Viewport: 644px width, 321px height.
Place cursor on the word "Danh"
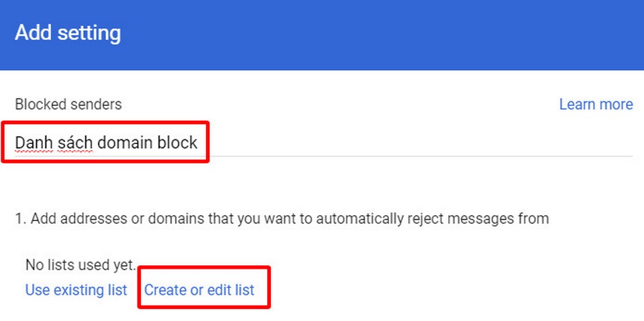34,142
